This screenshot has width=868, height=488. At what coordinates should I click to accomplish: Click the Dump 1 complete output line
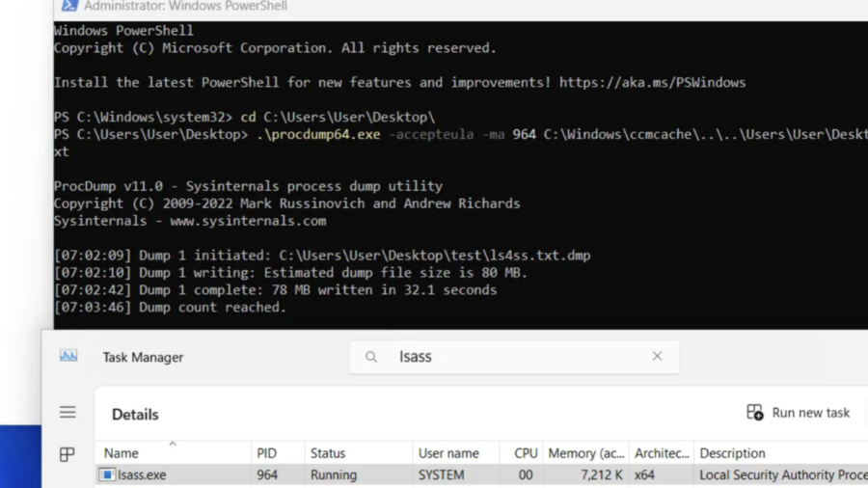coord(275,290)
